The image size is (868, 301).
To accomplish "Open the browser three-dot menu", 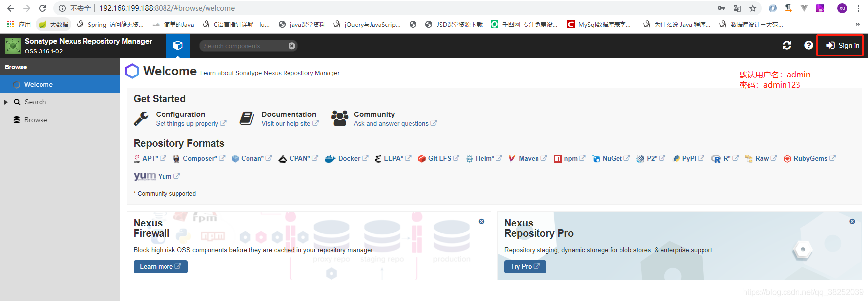I will pyautogui.click(x=859, y=8).
